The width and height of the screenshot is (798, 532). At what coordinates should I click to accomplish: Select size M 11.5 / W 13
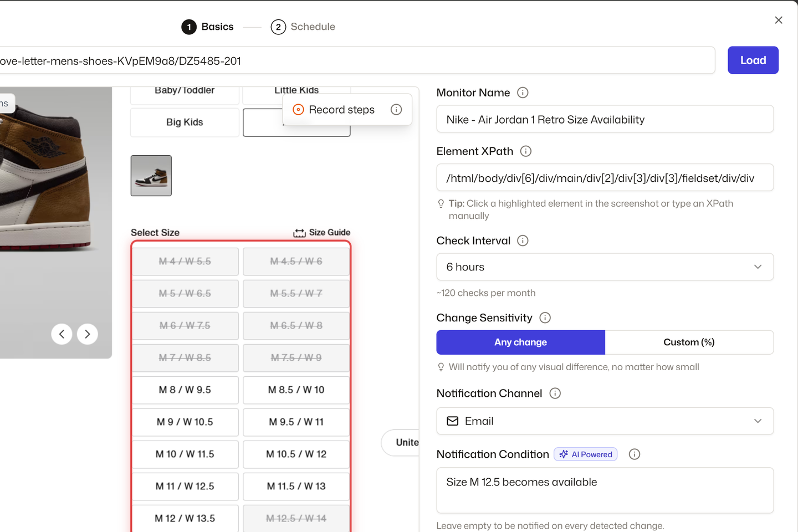(296, 487)
